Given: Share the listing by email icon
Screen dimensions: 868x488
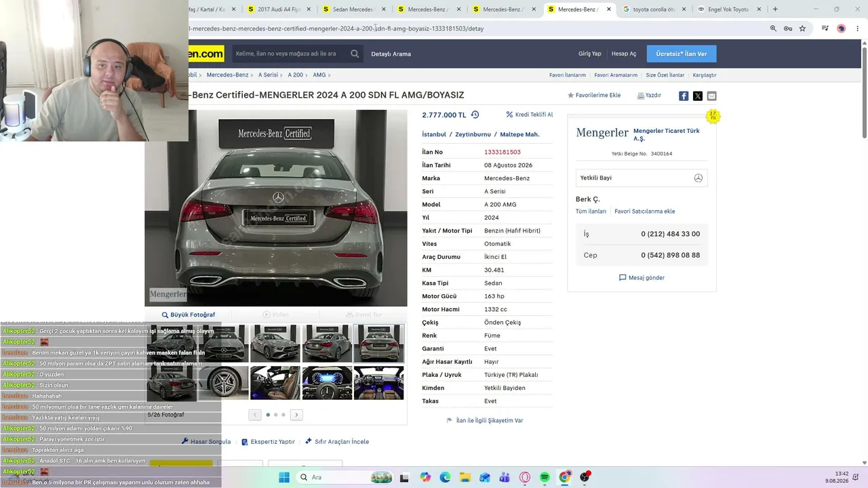Looking at the screenshot, I should 711,96.
